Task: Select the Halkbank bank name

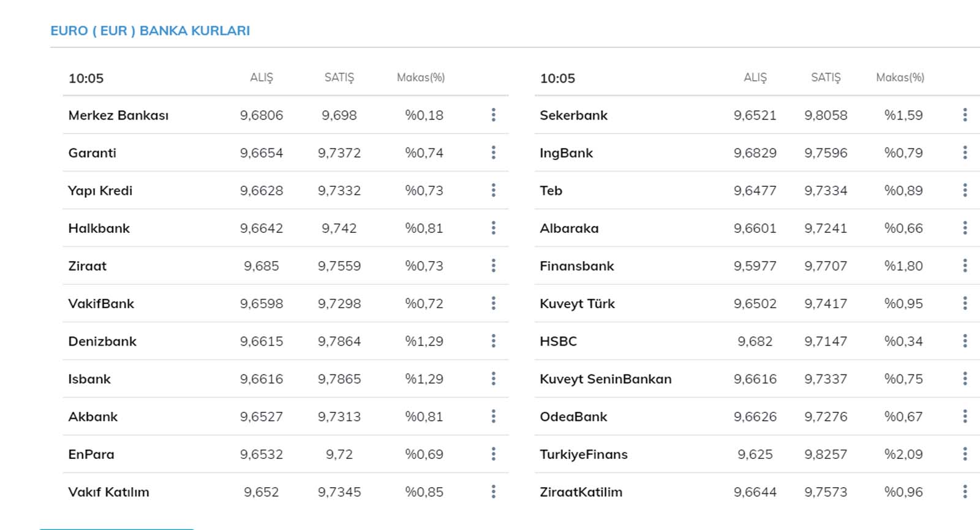Action: point(99,229)
